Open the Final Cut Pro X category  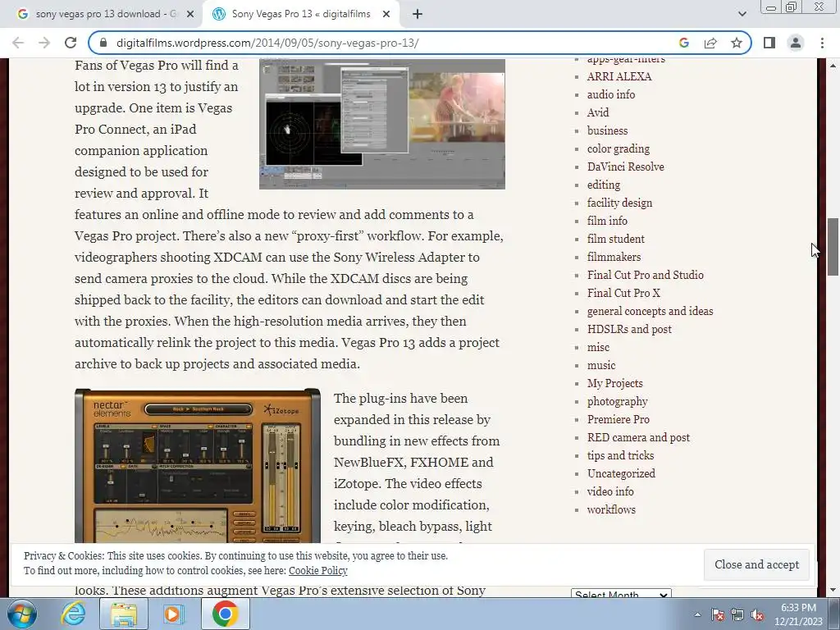click(x=623, y=293)
